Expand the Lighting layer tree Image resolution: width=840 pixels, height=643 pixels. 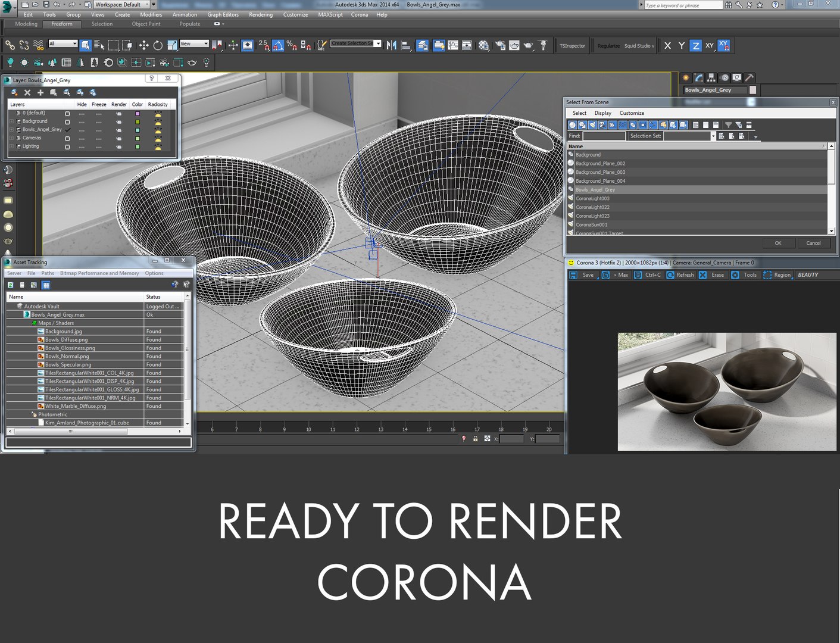pyautogui.click(x=11, y=146)
